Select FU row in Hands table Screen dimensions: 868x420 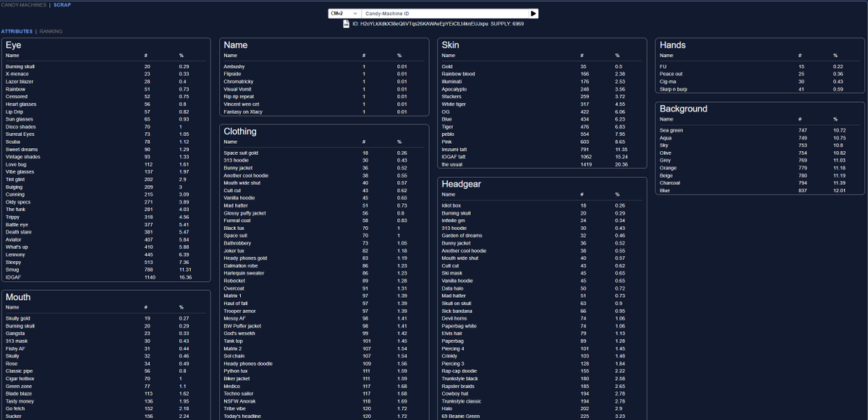point(761,67)
